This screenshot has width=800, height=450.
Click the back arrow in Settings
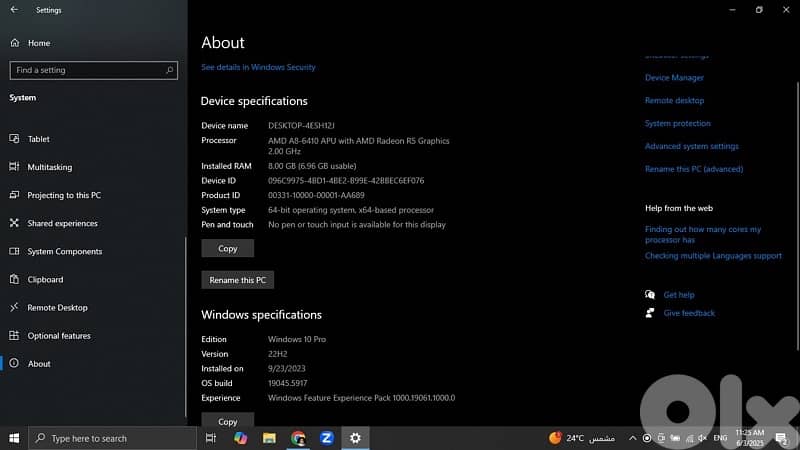pos(14,10)
